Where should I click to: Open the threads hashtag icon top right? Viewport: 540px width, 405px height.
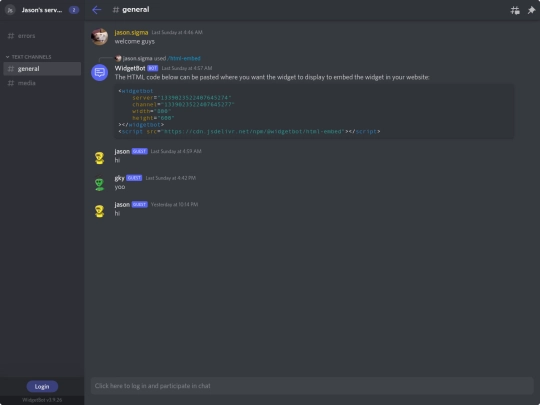[515, 10]
